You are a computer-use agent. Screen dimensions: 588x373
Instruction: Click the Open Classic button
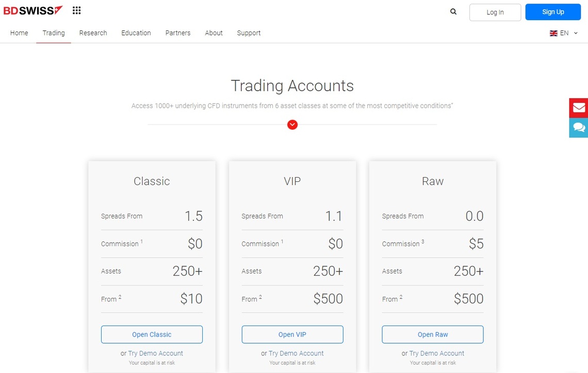[x=152, y=334]
